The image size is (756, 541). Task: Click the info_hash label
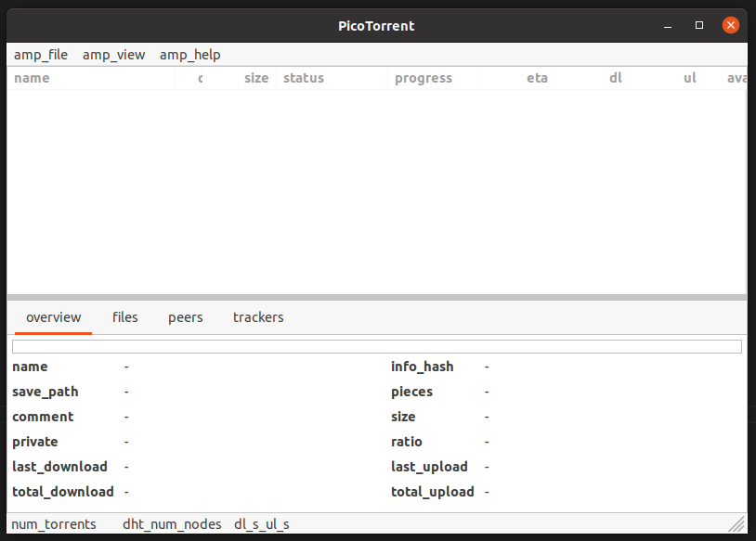point(423,367)
